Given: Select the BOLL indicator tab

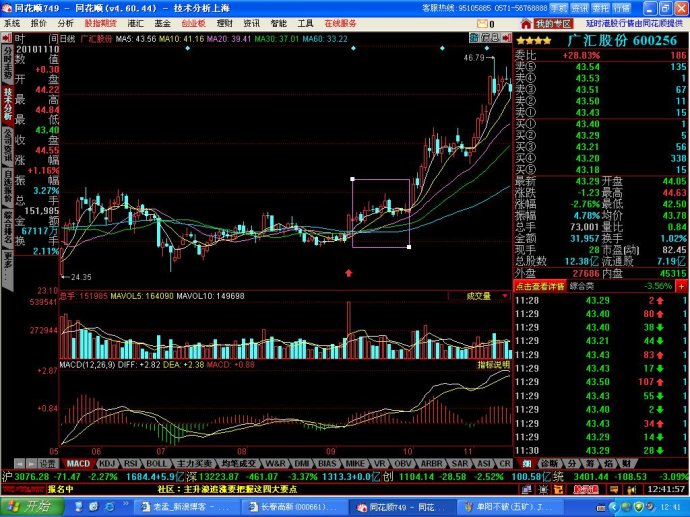Looking at the screenshot, I should click(x=157, y=463).
